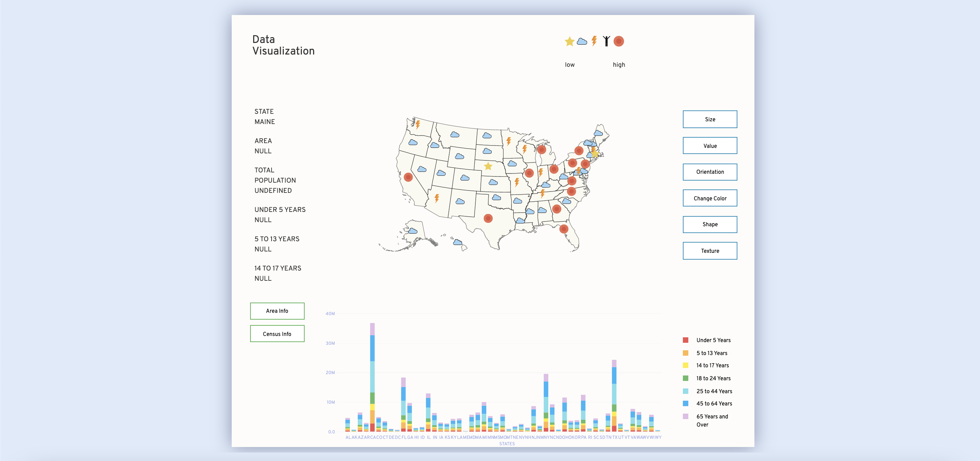This screenshot has width=980, height=461.
Task: Select the red circle on California
Action: [x=408, y=177]
